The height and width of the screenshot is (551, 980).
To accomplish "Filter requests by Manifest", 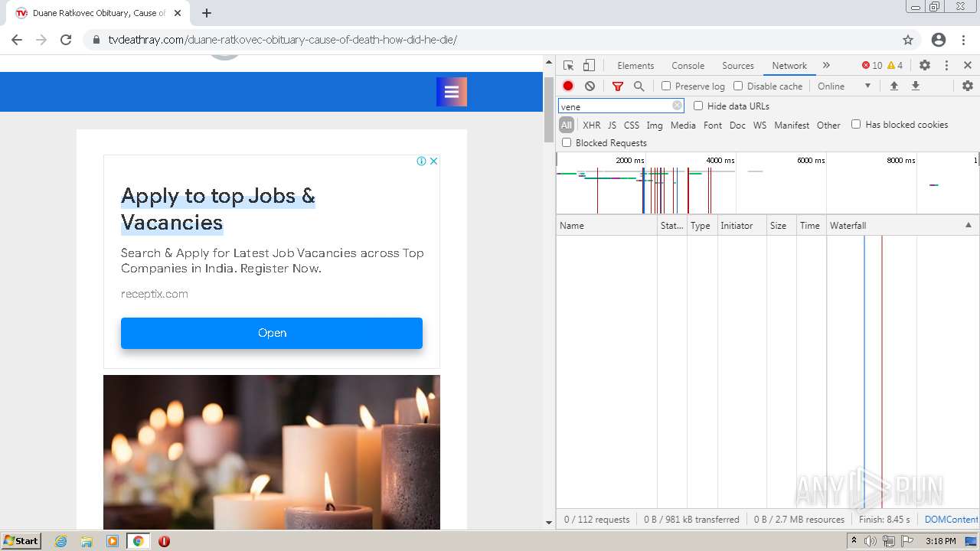I will (792, 126).
